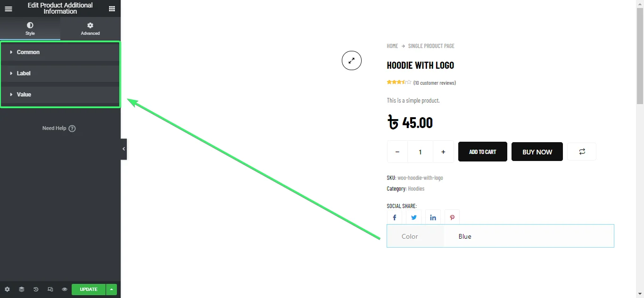
Task: Share the product on Facebook
Action: click(395, 217)
